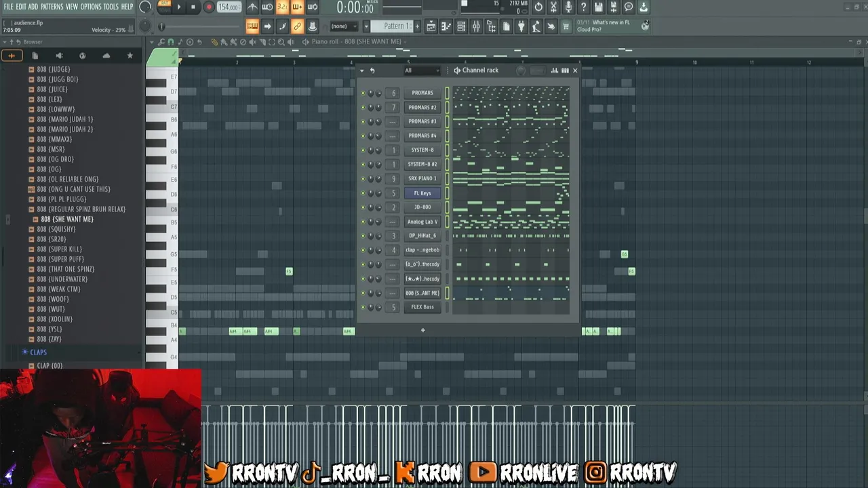868x488 pixels.
Task: Open the snap selector dropdown showing (none)
Action: point(344,26)
